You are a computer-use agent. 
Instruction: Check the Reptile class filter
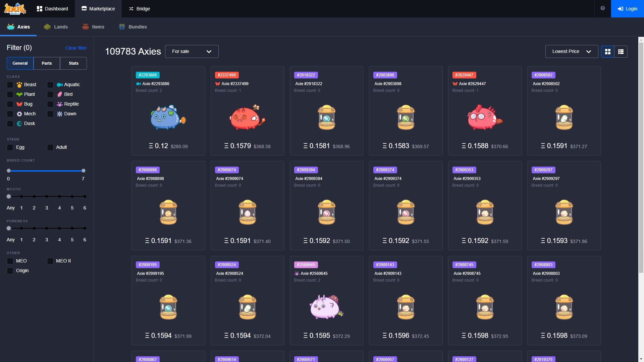click(x=50, y=104)
